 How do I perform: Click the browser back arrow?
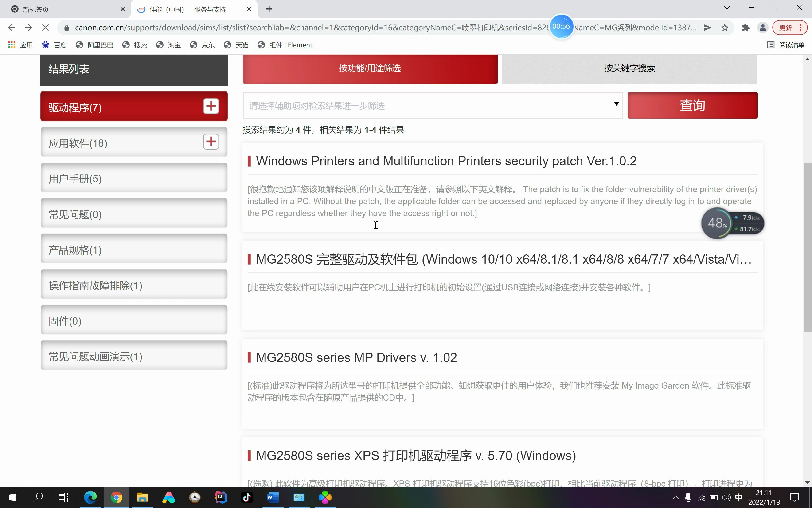point(12,28)
